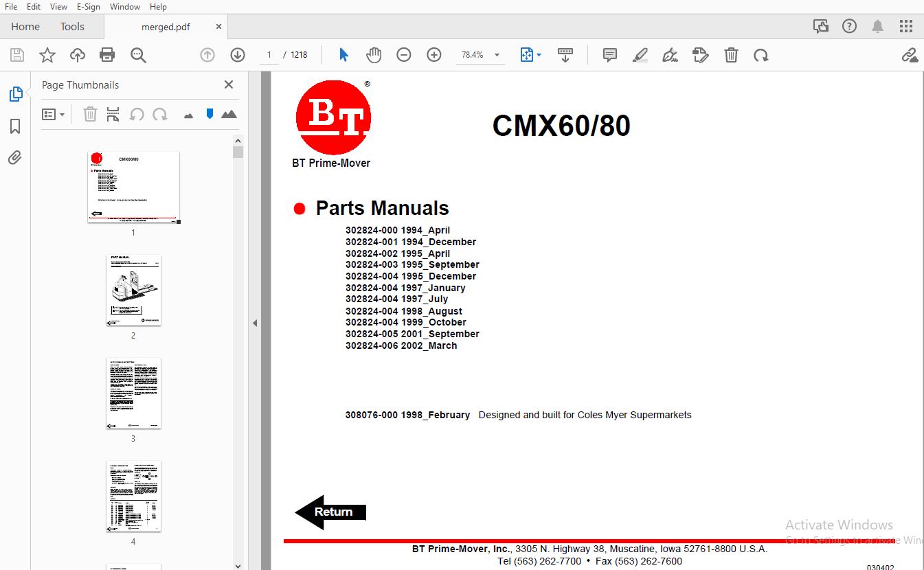The width and height of the screenshot is (924, 570).
Task: Open the File menu
Action: tap(11, 6)
